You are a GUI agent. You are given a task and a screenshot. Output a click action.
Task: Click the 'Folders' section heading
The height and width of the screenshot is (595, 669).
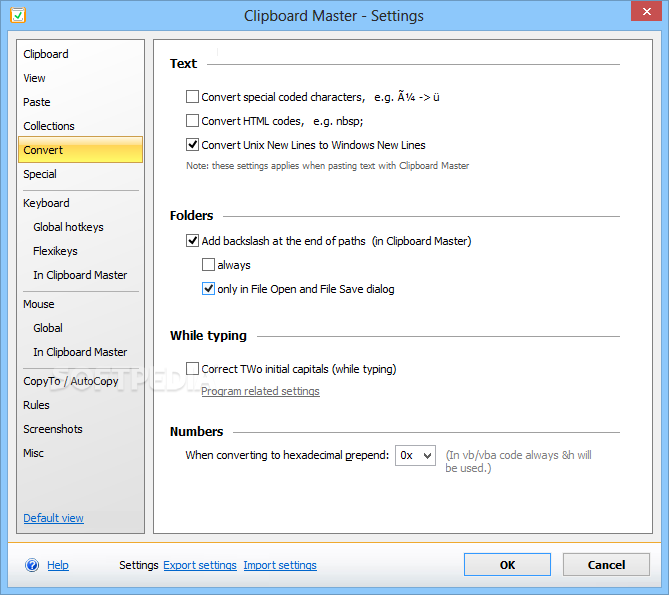(192, 215)
